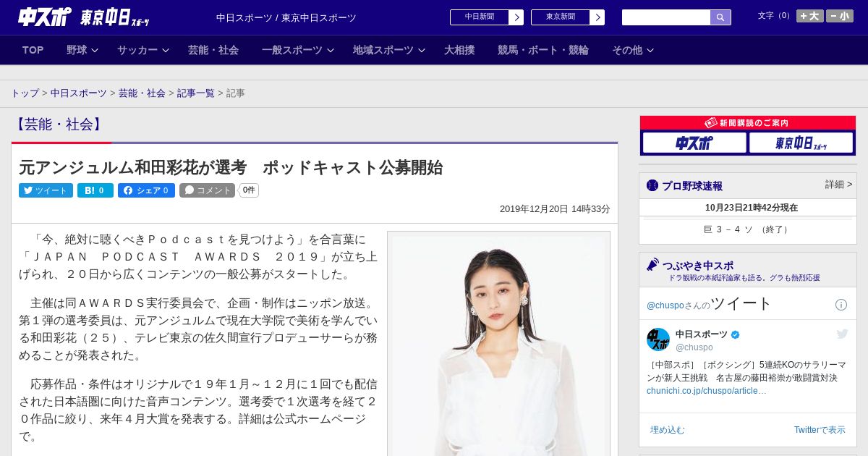Screen dimensions: 868x456
Task: Click 芸能・社会 breadcrumb link
Action: pos(142,93)
